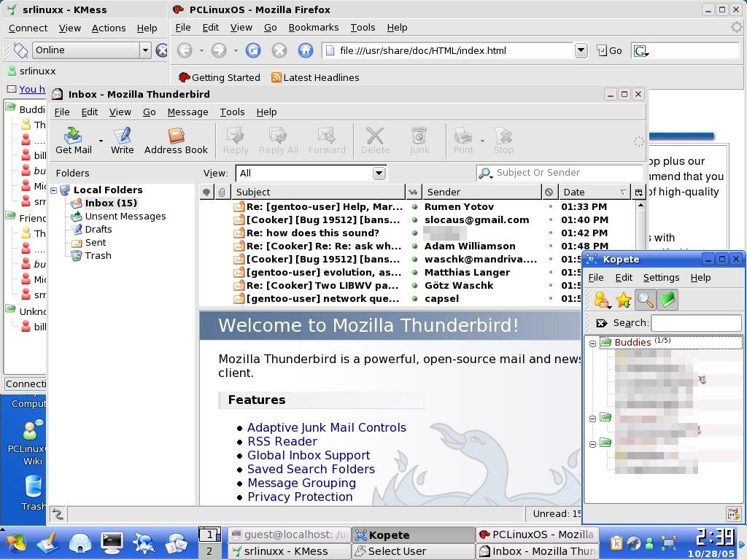
Task: Click the Thunderbird offline status icon
Action: pos(58,514)
